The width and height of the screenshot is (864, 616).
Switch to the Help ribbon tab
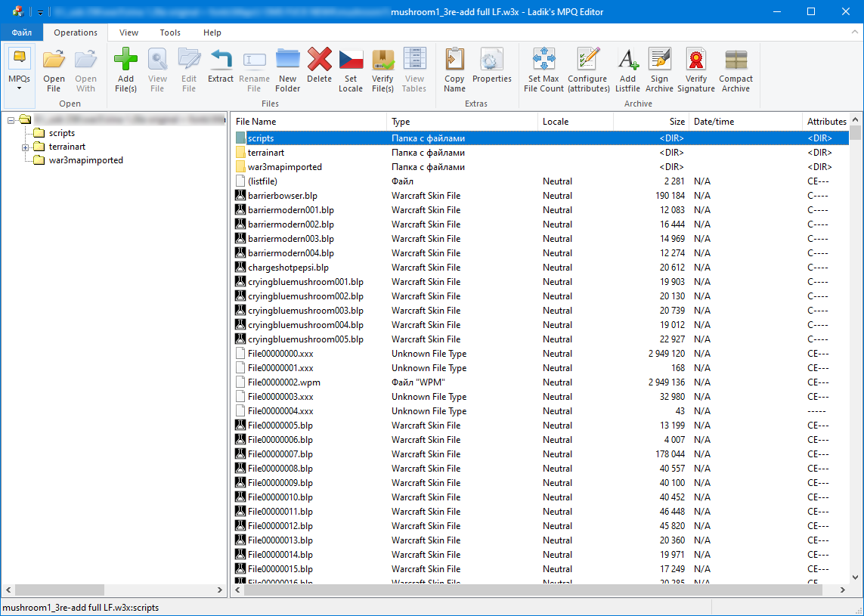click(x=212, y=33)
